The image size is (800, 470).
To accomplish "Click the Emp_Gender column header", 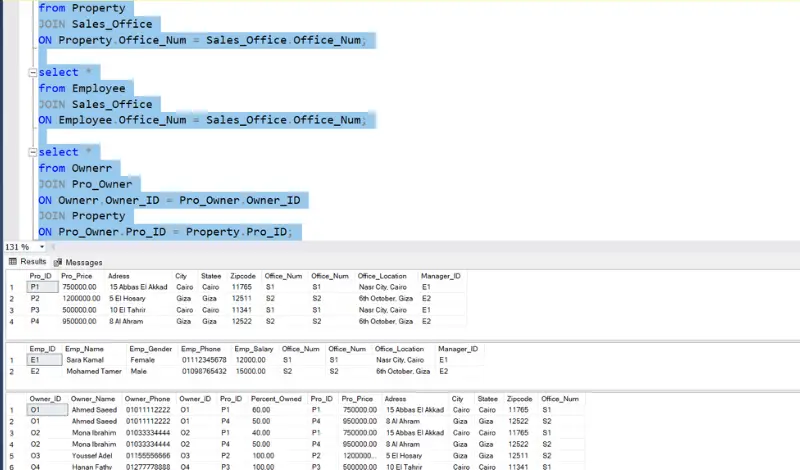I will click(x=151, y=349).
